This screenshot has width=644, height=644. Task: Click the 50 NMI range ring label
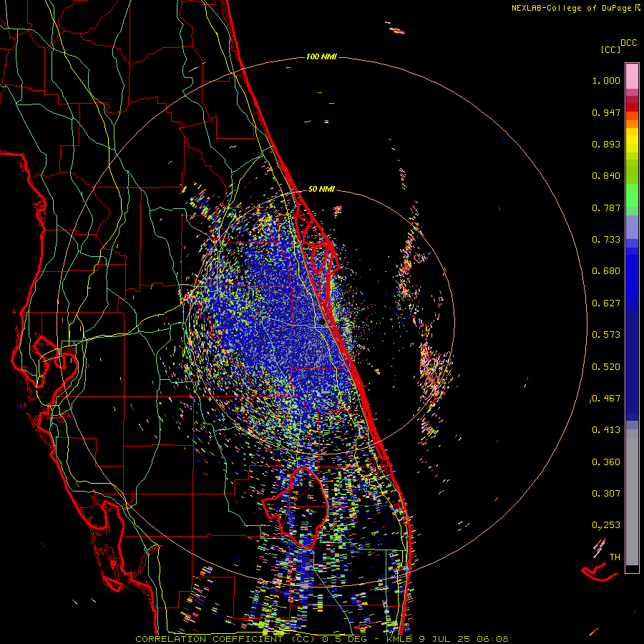click(321, 190)
